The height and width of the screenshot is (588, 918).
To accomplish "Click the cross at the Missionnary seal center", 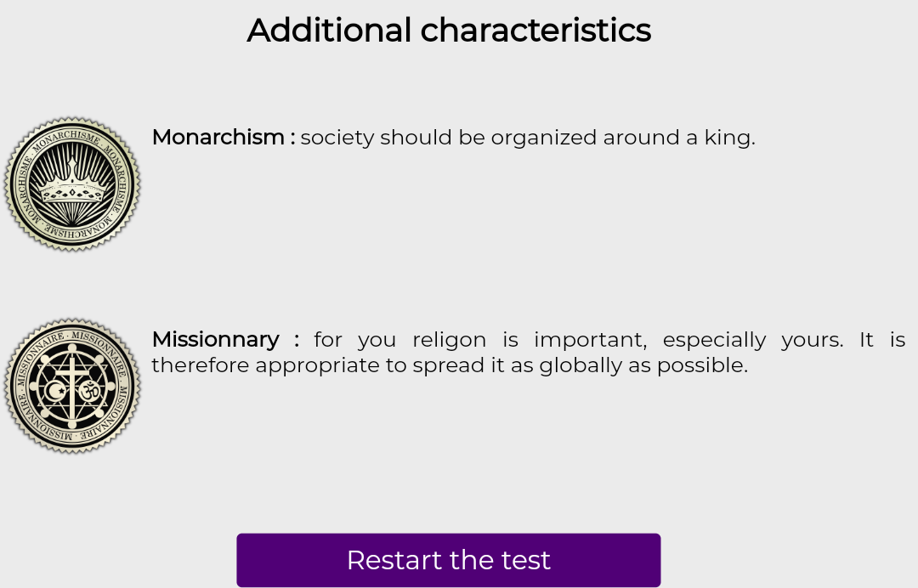I will pos(72,386).
